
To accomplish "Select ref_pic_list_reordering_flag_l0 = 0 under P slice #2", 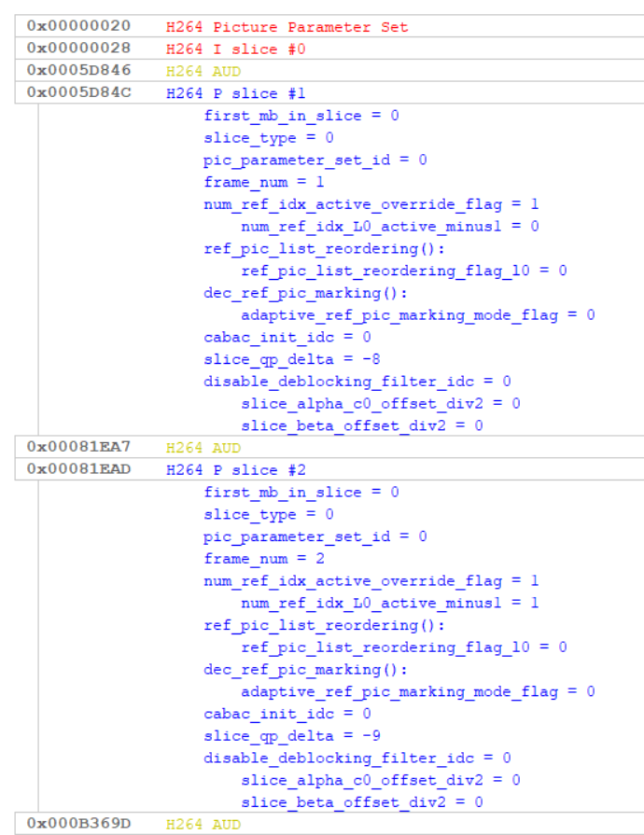I will (x=404, y=647).
